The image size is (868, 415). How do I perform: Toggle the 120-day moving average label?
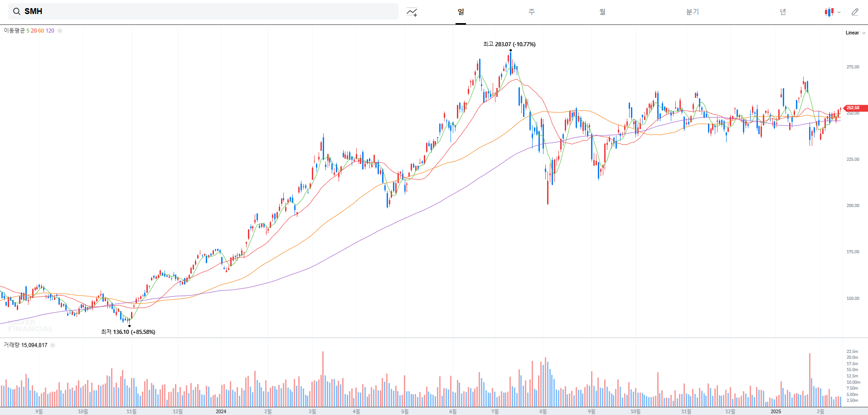pyautogui.click(x=50, y=30)
